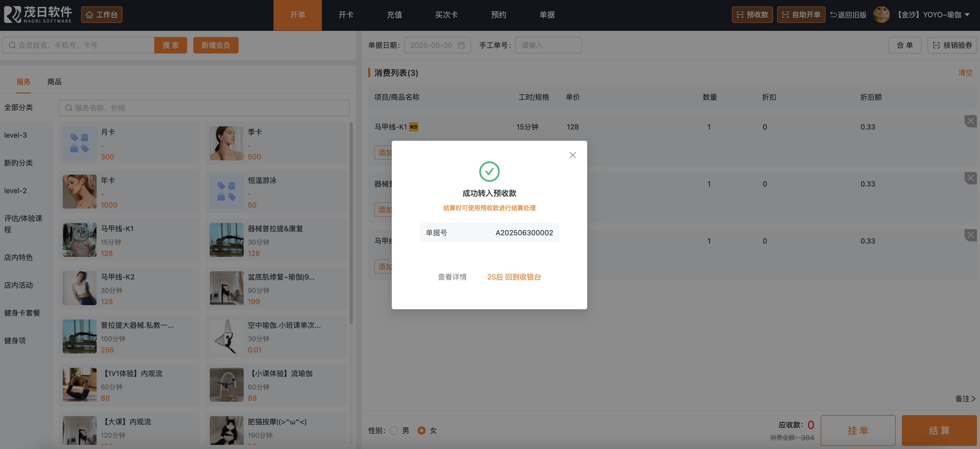Remove first 马甲线-K1 row with X
The height and width of the screenshot is (449, 980).
pos(970,121)
